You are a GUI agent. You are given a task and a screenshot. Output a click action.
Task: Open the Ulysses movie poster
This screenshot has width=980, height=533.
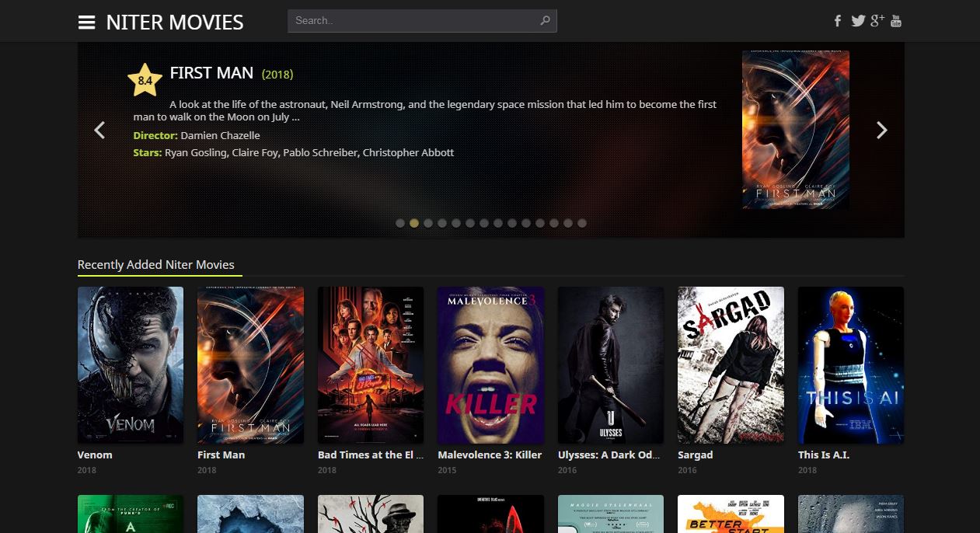tap(611, 365)
